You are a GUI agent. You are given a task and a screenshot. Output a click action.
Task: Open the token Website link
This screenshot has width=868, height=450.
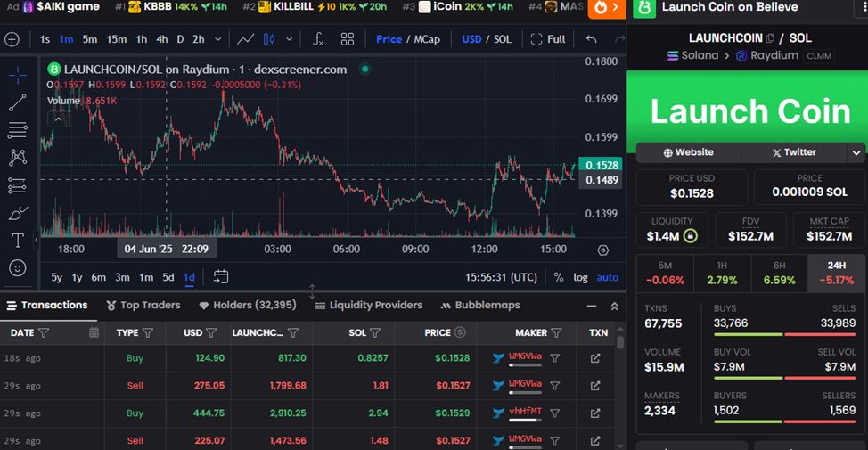pos(689,152)
